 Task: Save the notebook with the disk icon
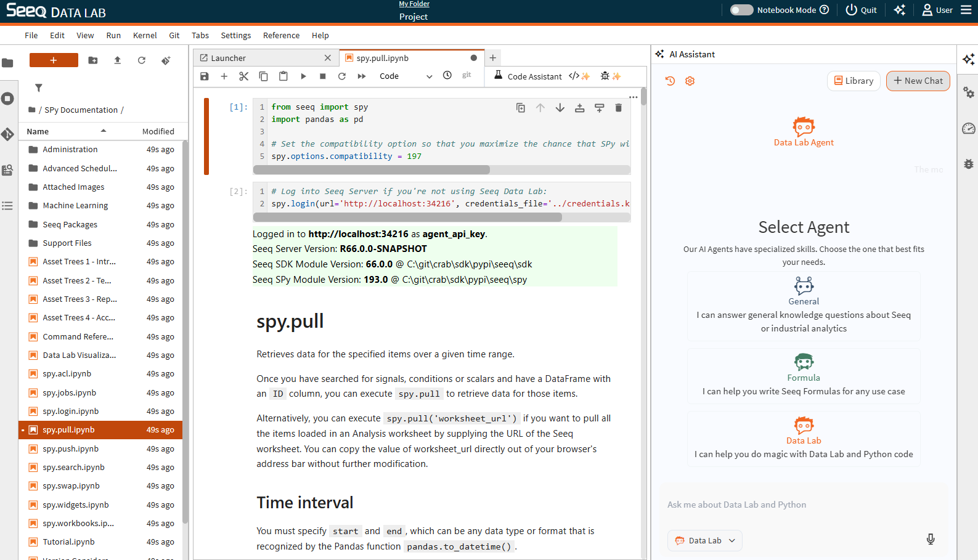click(x=205, y=76)
